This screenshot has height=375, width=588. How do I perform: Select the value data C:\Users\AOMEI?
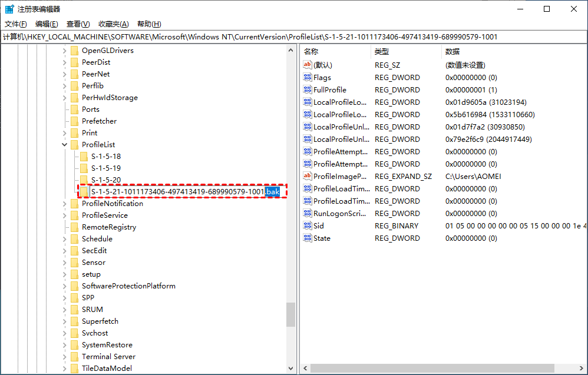[x=473, y=176]
